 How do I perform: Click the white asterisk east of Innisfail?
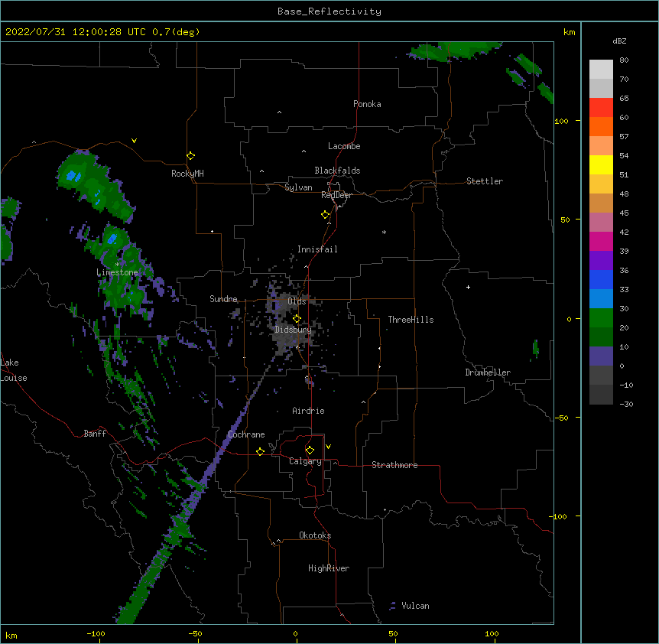[x=384, y=232]
